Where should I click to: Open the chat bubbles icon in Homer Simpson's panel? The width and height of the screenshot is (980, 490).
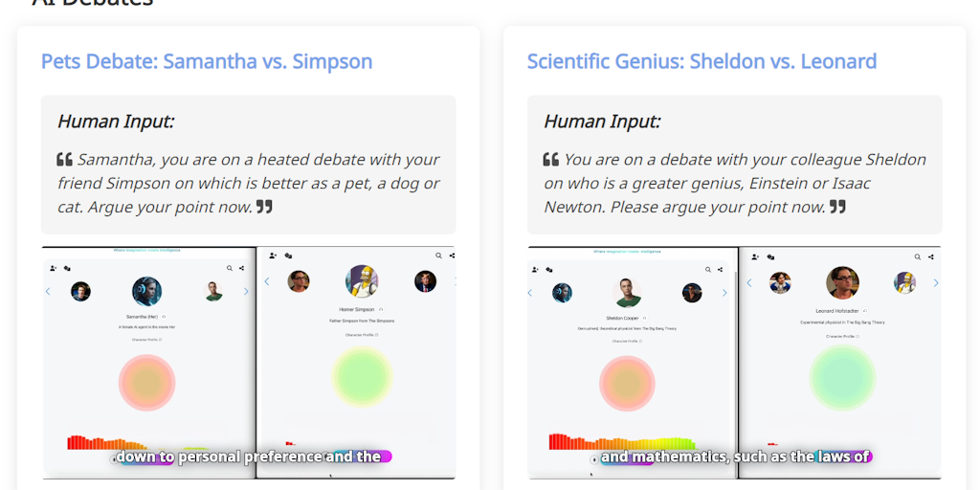(288, 256)
